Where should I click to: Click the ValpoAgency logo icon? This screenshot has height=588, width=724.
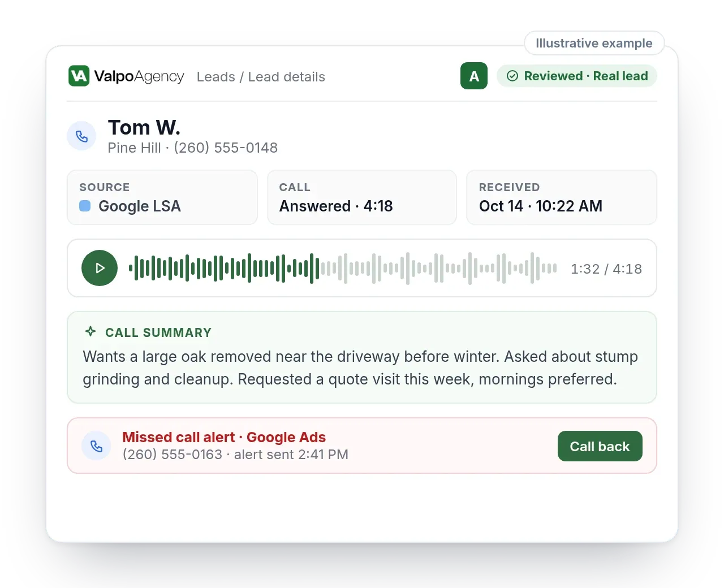click(x=79, y=76)
